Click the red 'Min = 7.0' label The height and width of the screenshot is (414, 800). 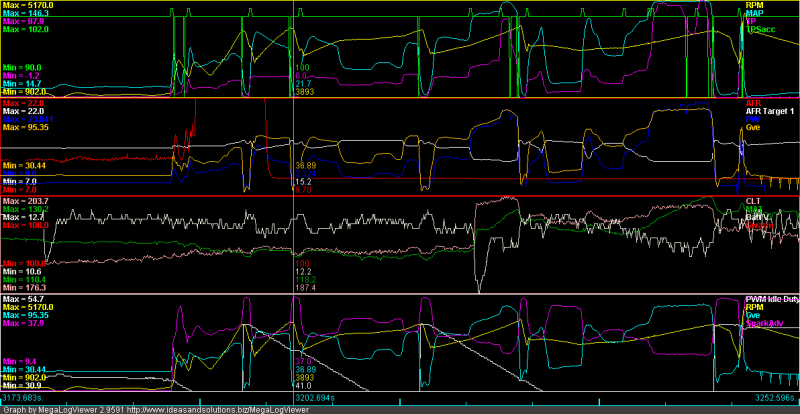(x=18, y=189)
